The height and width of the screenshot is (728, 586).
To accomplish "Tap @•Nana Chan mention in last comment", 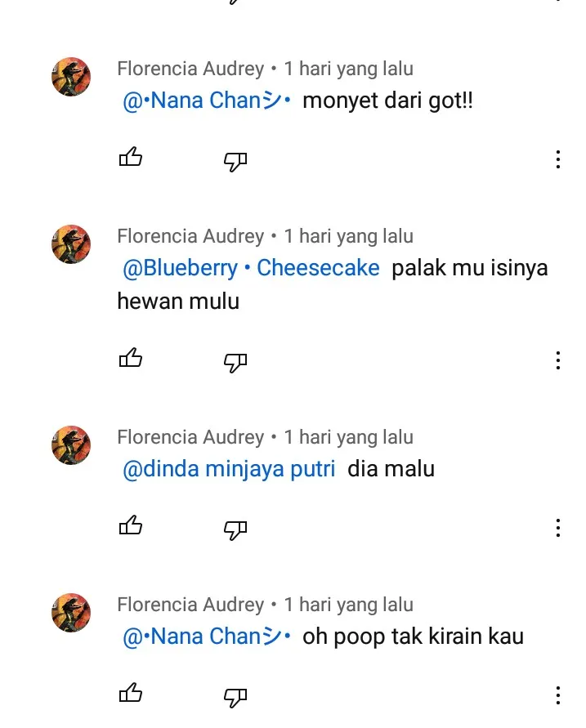I will pos(207,636).
